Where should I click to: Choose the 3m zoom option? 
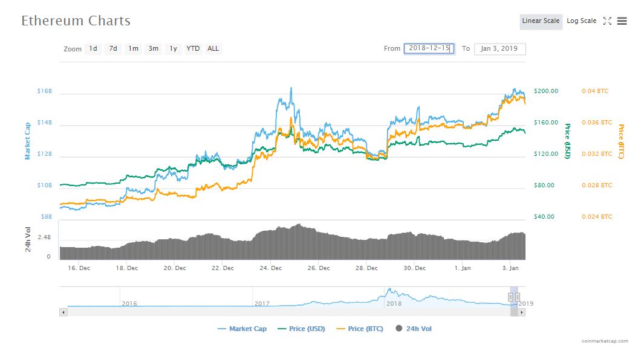pyautogui.click(x=154, y=49)
